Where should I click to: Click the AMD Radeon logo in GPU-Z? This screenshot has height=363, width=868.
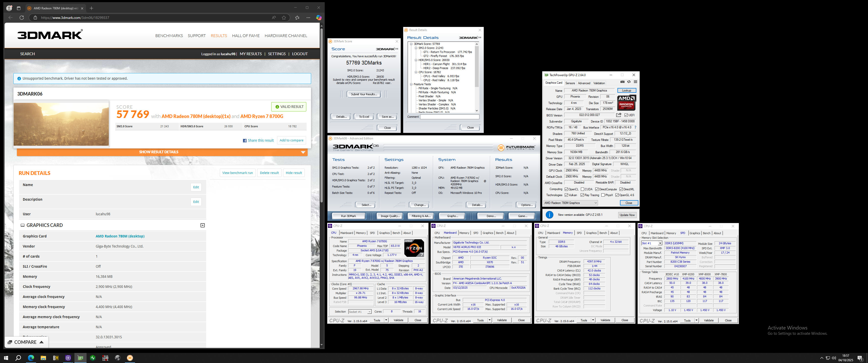point(627,103)
